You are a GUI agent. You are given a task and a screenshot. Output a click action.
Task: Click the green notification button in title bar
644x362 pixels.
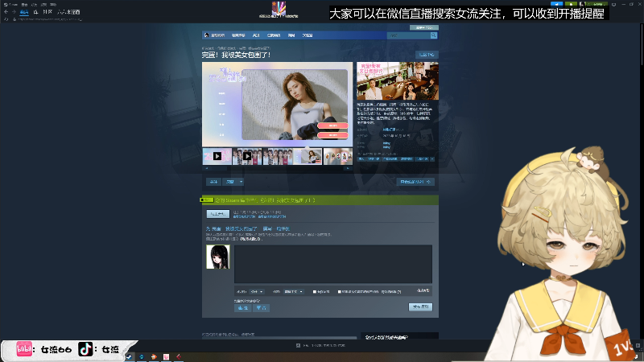coord(571,4)
